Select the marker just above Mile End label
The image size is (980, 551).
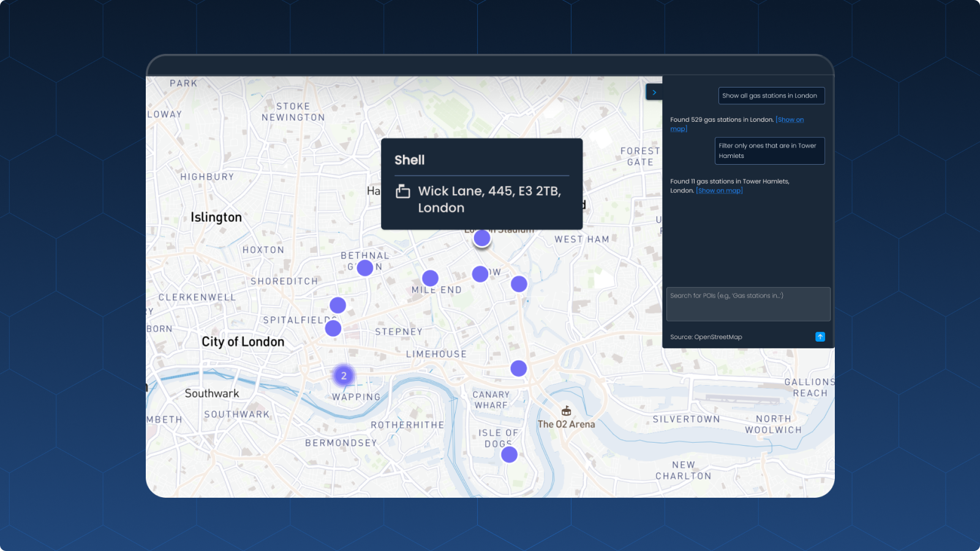tap(431, 278)
